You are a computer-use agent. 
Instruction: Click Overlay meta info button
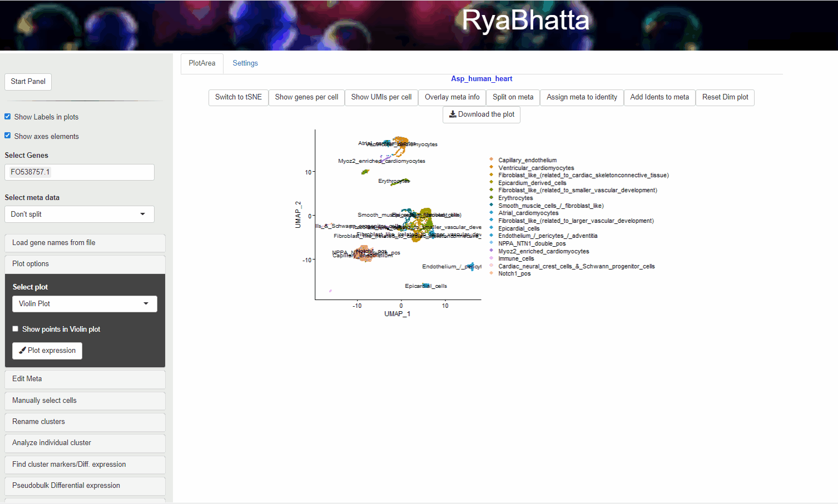tap(452, 97)
